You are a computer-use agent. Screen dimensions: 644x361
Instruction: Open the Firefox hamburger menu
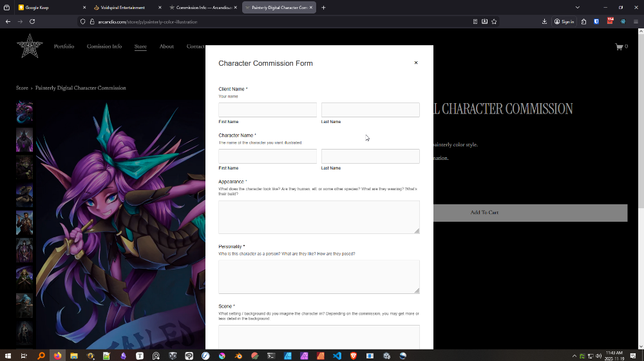click(636, 21)
